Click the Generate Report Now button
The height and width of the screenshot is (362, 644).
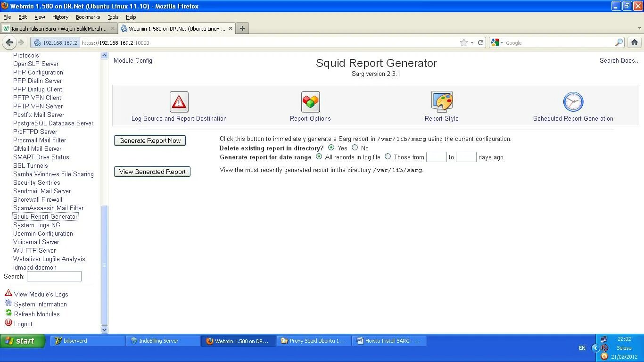coord(150,140)
